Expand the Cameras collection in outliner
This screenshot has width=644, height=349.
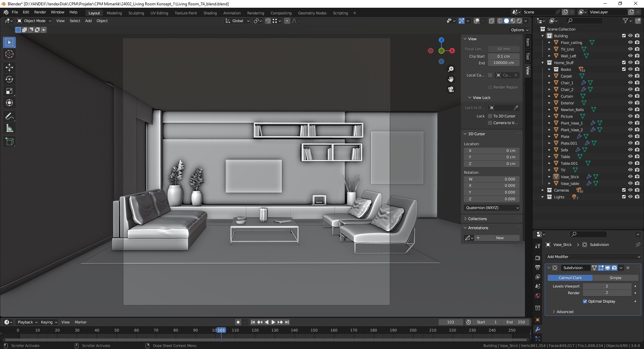(542, 190)
